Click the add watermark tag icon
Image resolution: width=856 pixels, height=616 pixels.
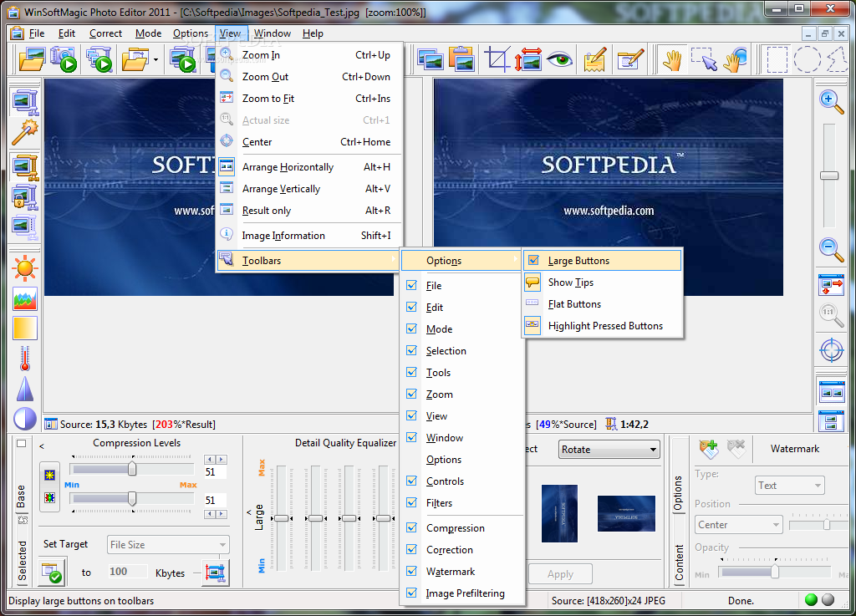pos(709,449)
